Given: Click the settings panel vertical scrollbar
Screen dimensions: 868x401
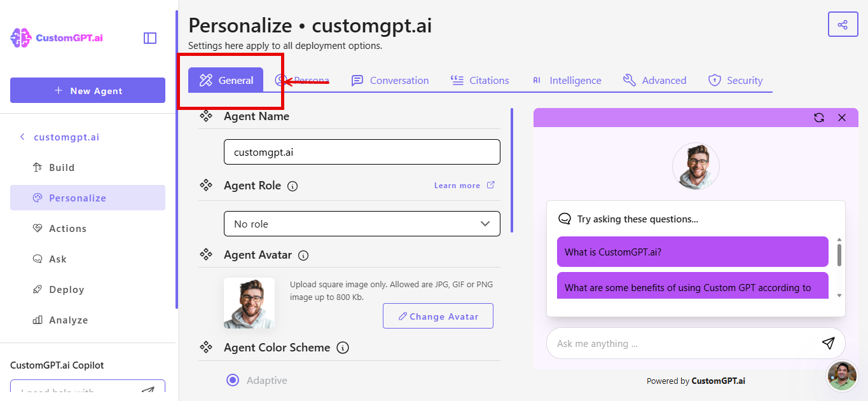Looking at the screenshot, I should coord(512,170).
